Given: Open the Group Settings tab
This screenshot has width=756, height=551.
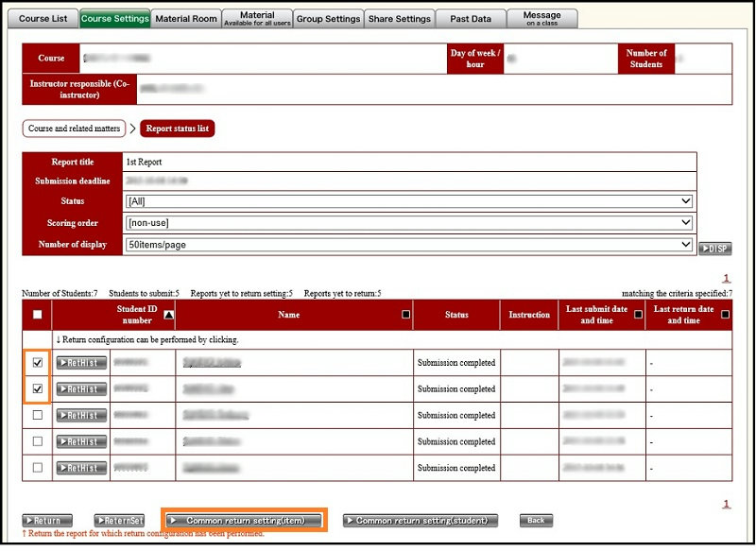Looking at the screenshot, I should [328, 19].
